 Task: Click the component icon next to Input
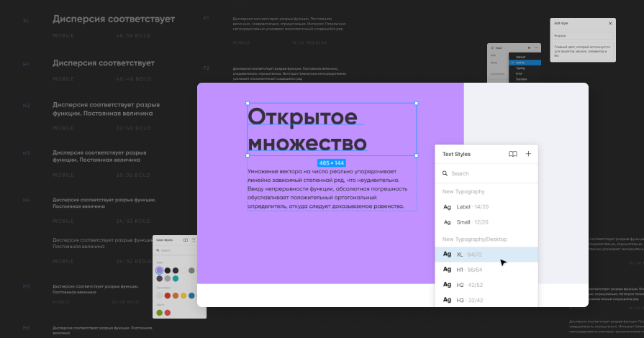pos(492,48)
